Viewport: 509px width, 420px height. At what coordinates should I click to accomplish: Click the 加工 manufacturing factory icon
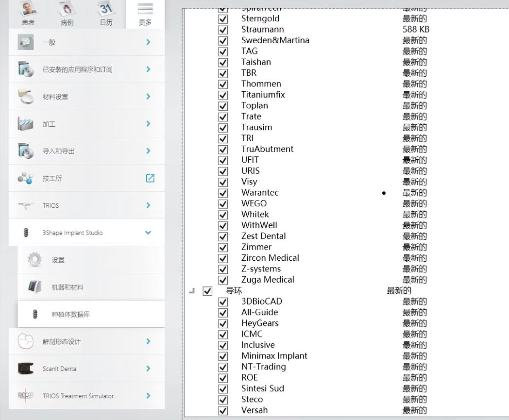(x=26, y=124)
